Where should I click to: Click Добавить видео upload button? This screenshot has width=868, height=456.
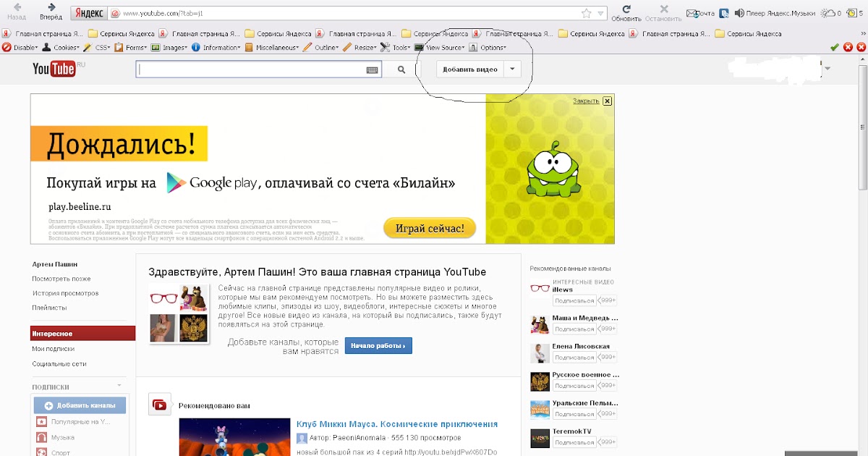(470, 69)
